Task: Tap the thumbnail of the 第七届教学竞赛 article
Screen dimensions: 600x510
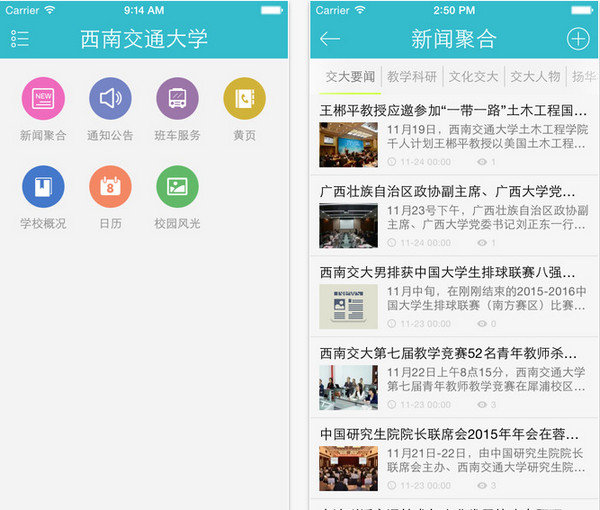Action: tap(349, 388)
